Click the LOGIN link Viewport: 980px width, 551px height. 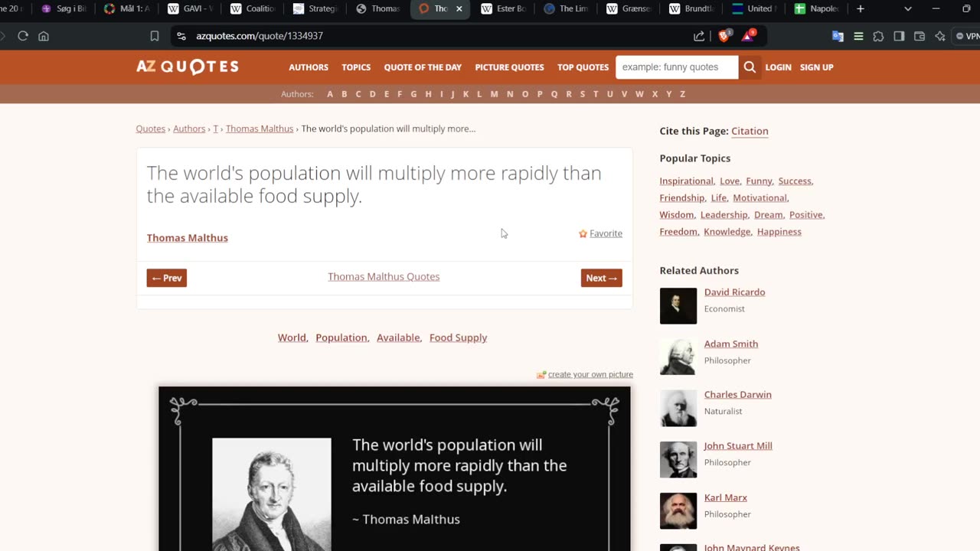[778, 67]
